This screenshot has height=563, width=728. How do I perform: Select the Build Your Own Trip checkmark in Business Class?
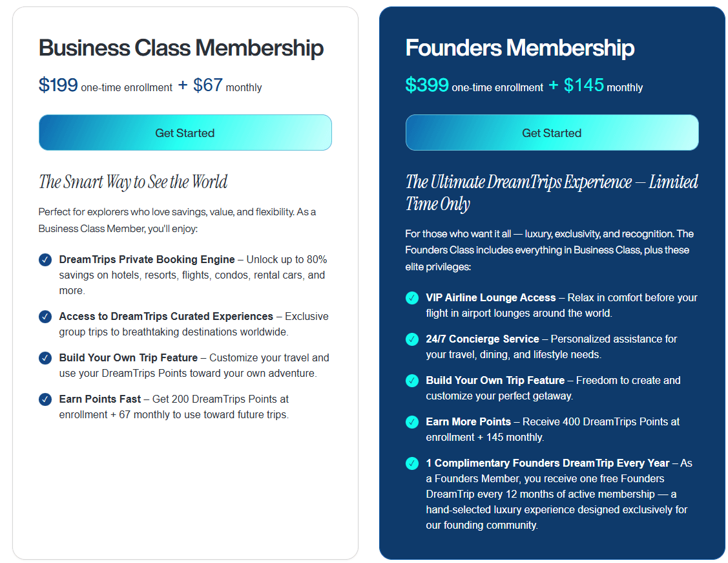coord(45,358)
